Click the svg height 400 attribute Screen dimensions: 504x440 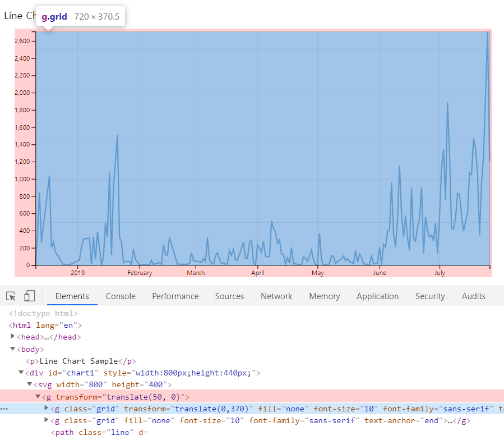139,384
